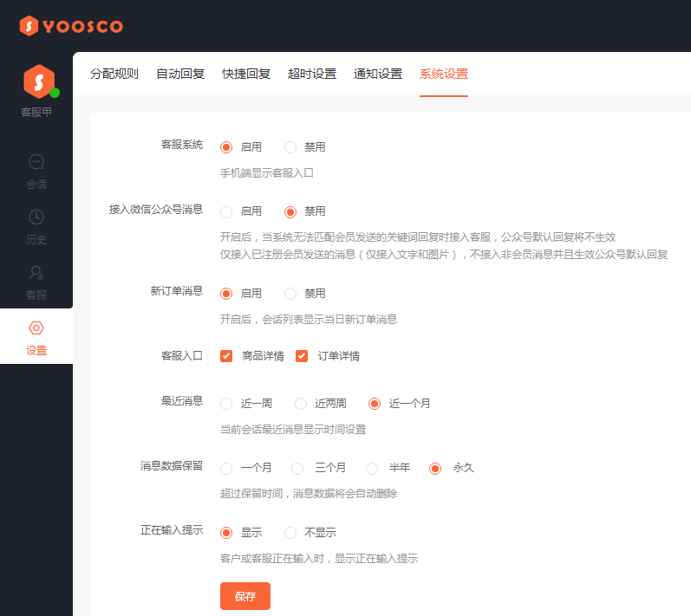The image size is (691, 616).
Task: Click the 消息数据保留 field label
Action: click(172, 466)
